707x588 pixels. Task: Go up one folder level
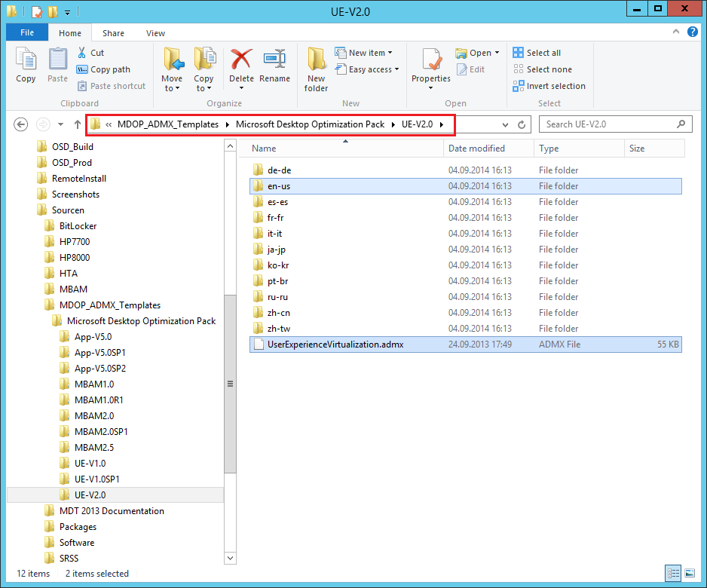[78, 124]
